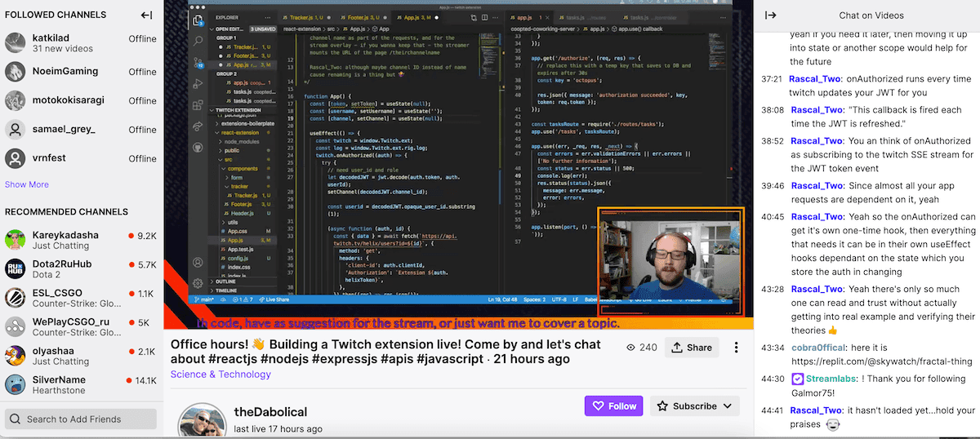Open SilverName recommended channel
980x439 pixels.
coord(81,385)
